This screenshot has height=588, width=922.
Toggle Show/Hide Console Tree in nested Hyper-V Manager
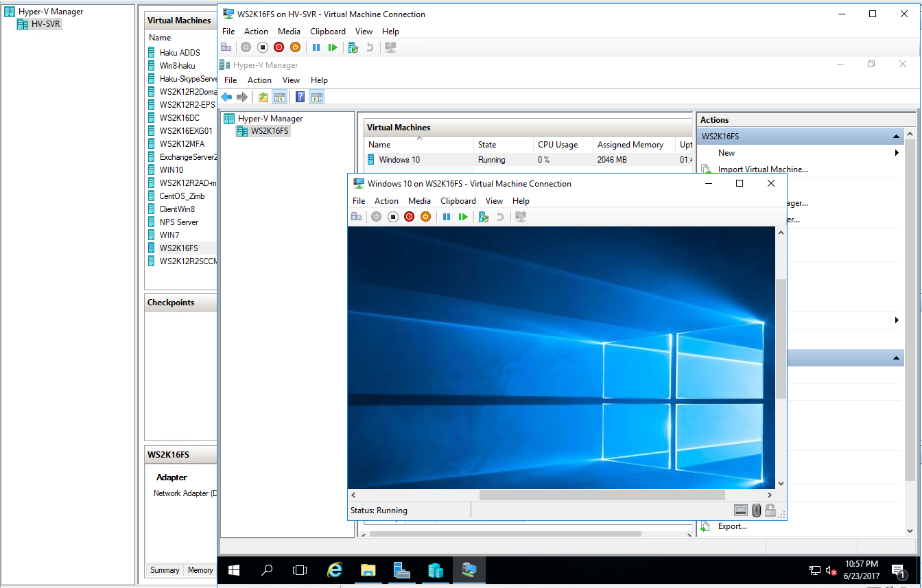(279, 97)
